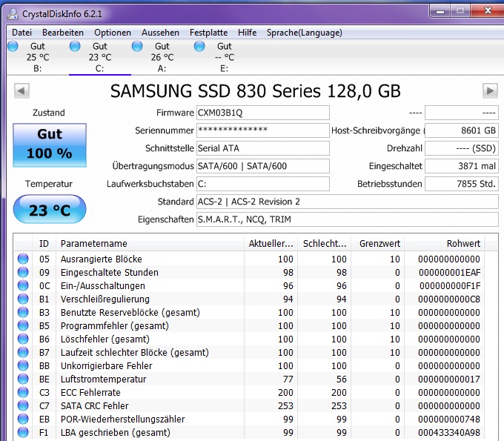Viewport: 504px width, 441px height.
Task: Go to previous disk with left arrow
Action: click(x=21, y=90)
